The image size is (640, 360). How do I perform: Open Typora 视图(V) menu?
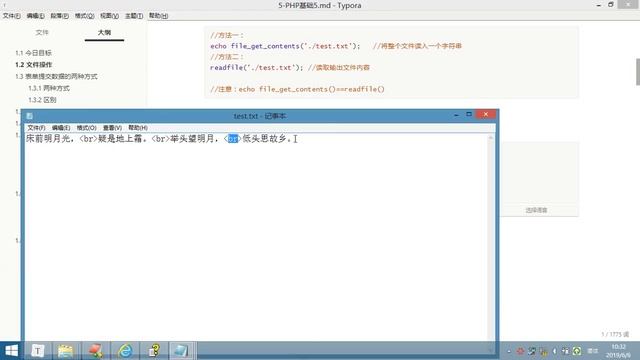click(109, 16)
